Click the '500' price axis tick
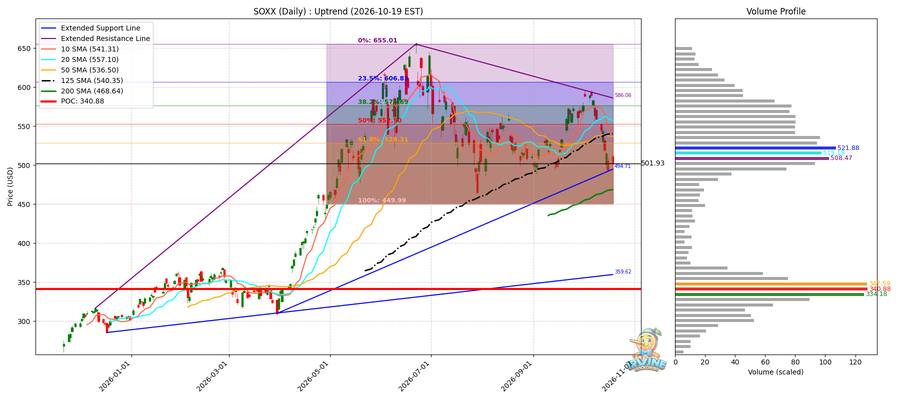 click(26, 165)
